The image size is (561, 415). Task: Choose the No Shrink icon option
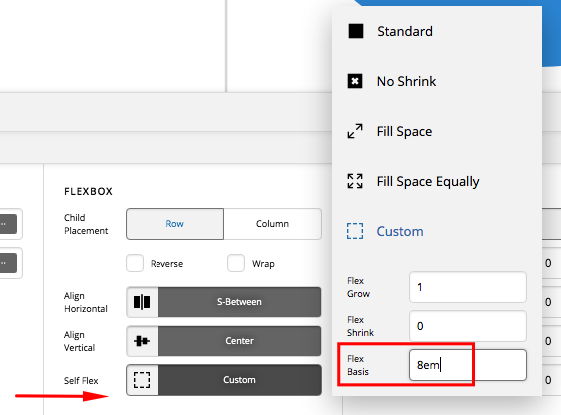point(355,81)
